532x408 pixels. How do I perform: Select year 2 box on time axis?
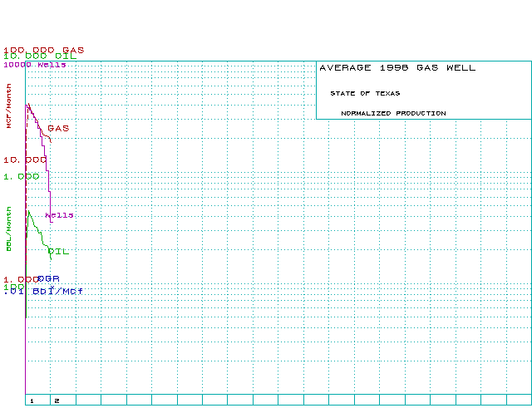point(57,401)
